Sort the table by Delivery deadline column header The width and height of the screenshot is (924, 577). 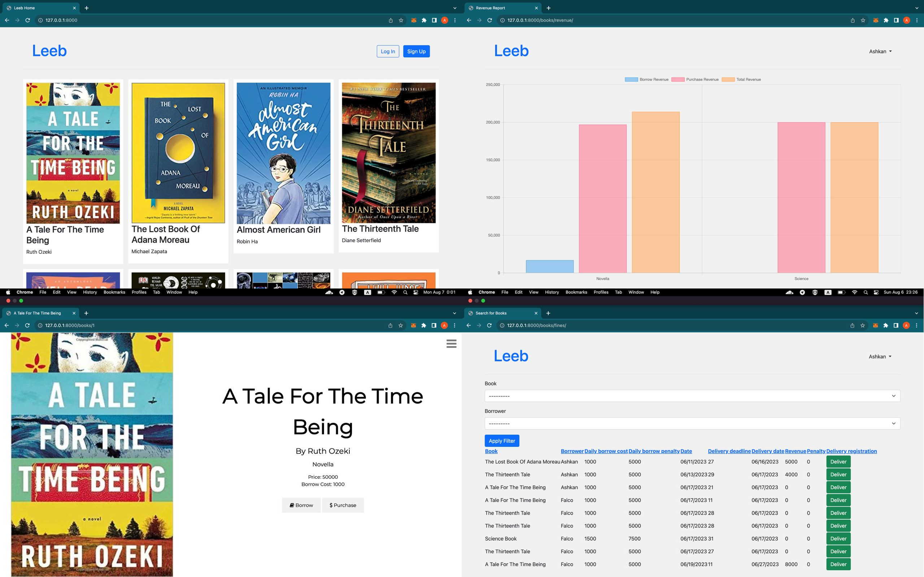coord(729,451)
